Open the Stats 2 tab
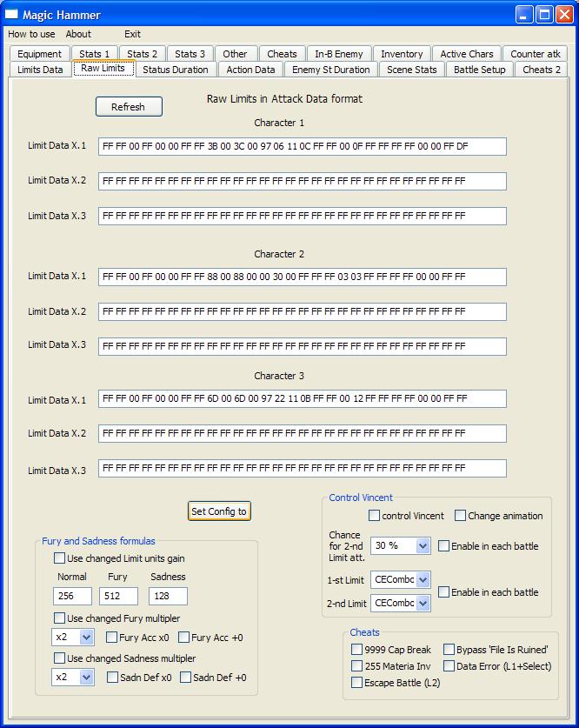This screenshot has width=579, height=728. point(142,54)
